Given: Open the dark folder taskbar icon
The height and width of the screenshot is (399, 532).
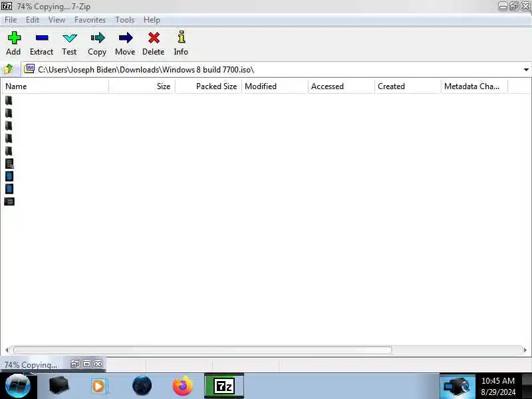Looking at the screenshot, I should point(59,386).
